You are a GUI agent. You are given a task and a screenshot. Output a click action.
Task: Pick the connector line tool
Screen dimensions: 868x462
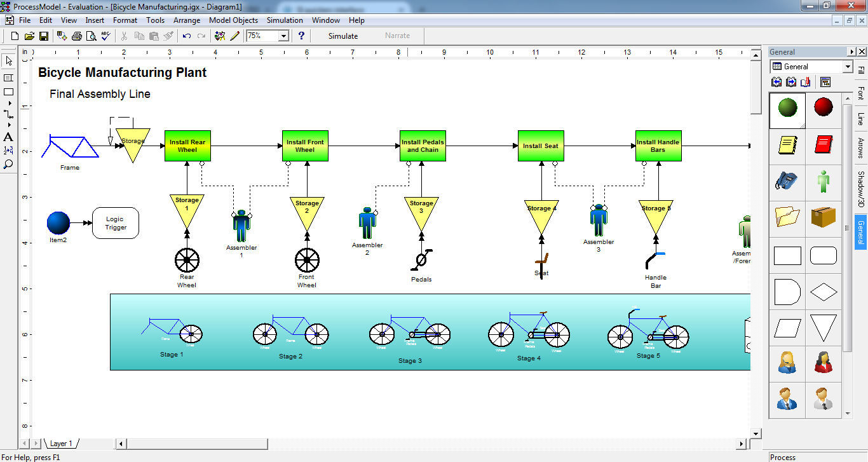(8, 114)
